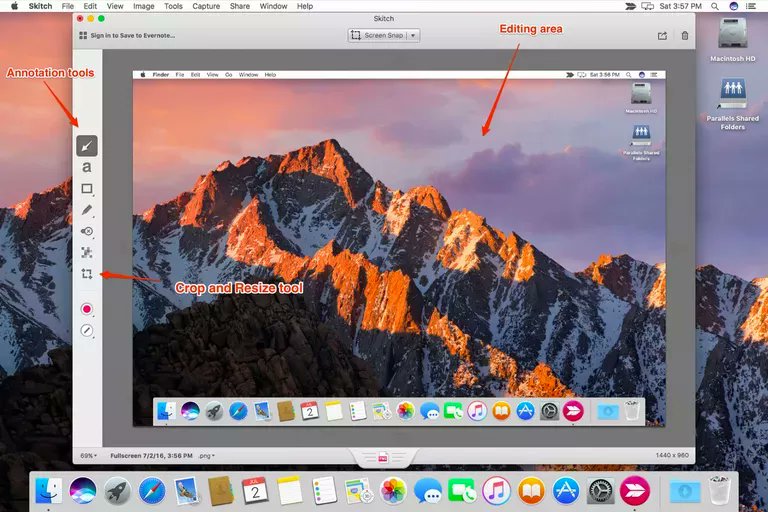Open the Capture menu

pos(206,6)
